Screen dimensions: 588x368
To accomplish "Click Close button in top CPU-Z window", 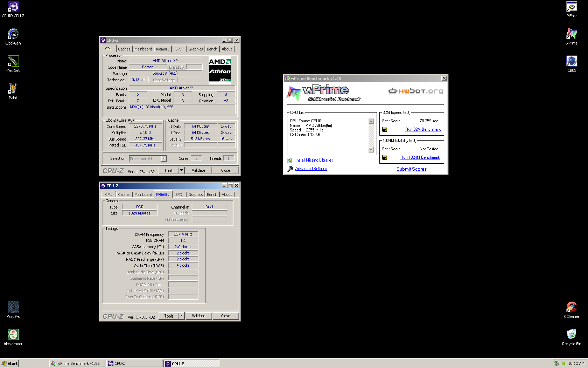I will click(225, 170).
